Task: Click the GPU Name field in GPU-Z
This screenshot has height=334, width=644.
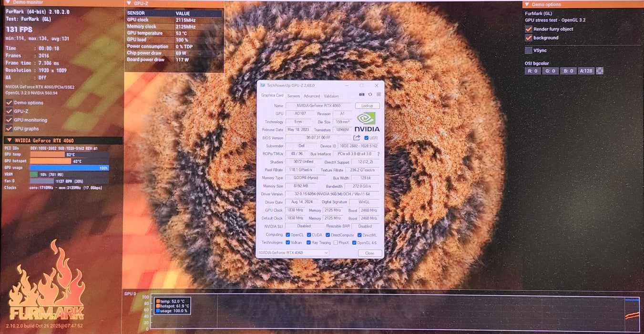Action: (318, 105)
